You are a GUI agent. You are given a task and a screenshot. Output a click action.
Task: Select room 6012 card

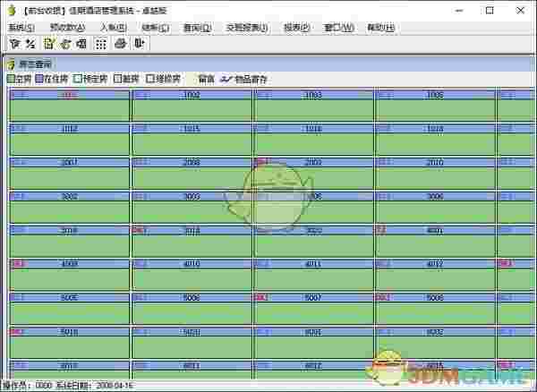click(313, 370)
